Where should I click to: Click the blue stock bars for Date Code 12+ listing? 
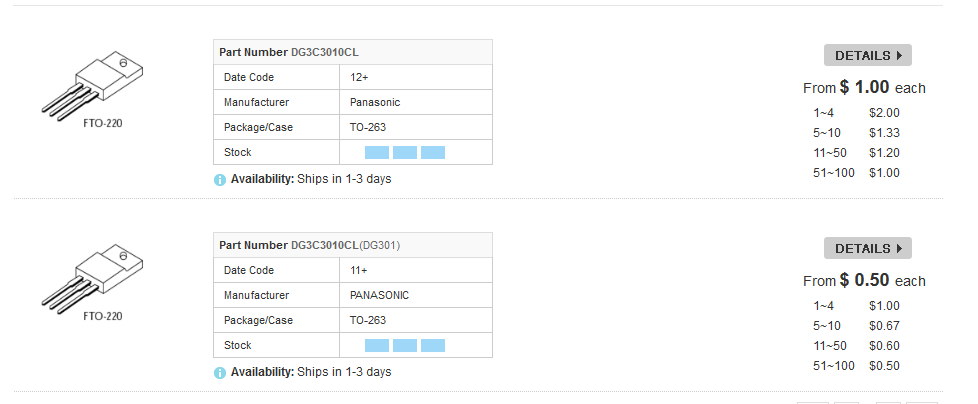(404, 153)
